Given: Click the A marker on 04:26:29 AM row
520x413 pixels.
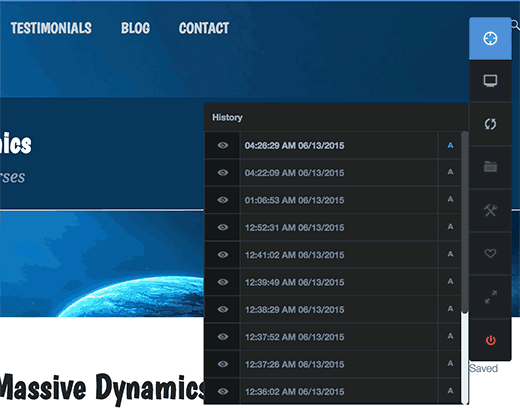Looking at the screenshot, I should [450, 145].
